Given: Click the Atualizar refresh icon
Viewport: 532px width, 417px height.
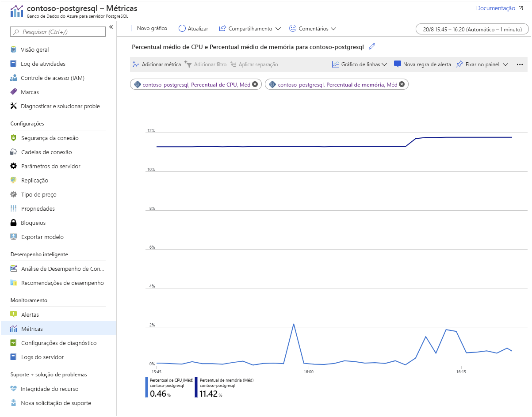Looking at the screenshot, I should point(182,28).
